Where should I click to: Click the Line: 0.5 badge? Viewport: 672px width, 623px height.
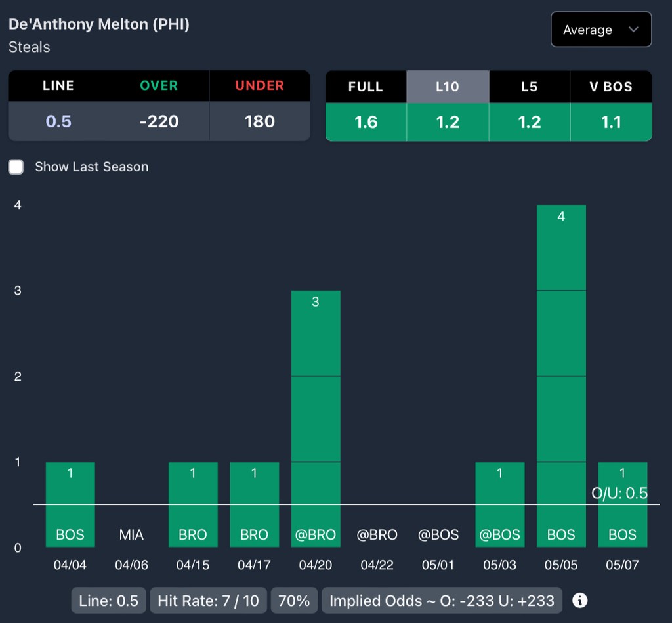coord(108,600)
